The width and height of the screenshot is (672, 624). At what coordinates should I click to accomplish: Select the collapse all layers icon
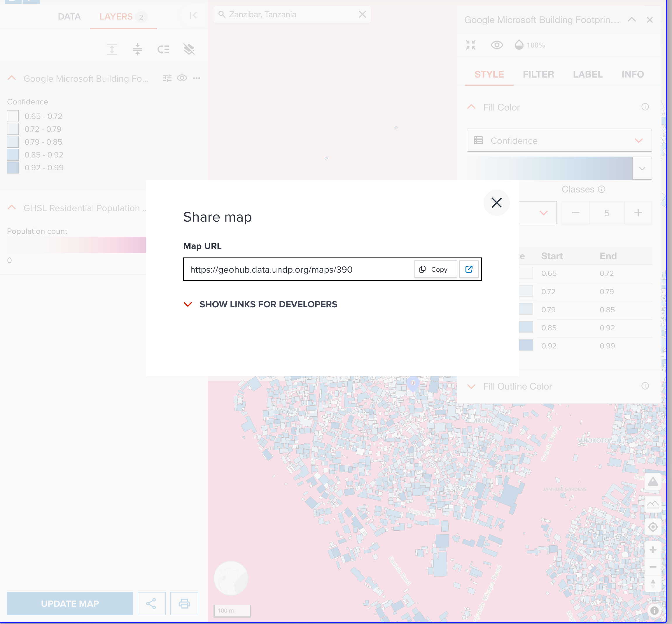[138, 49]
